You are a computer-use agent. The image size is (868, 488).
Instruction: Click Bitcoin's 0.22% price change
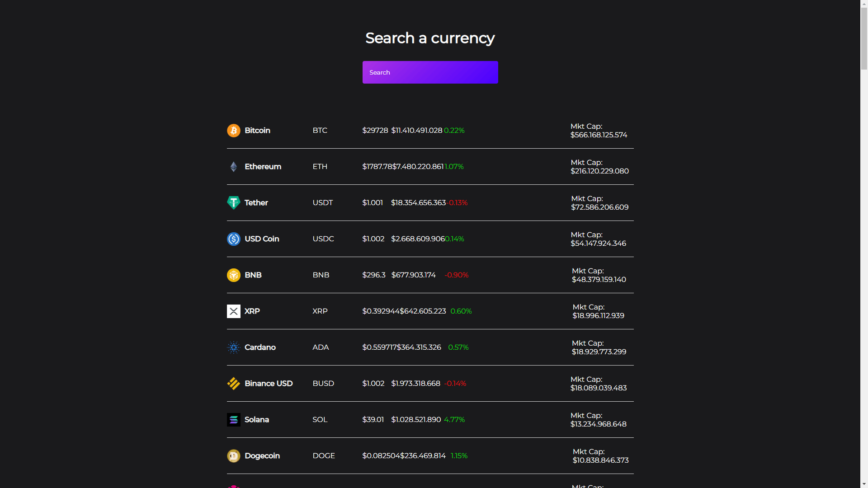click(x=454, y=131)
